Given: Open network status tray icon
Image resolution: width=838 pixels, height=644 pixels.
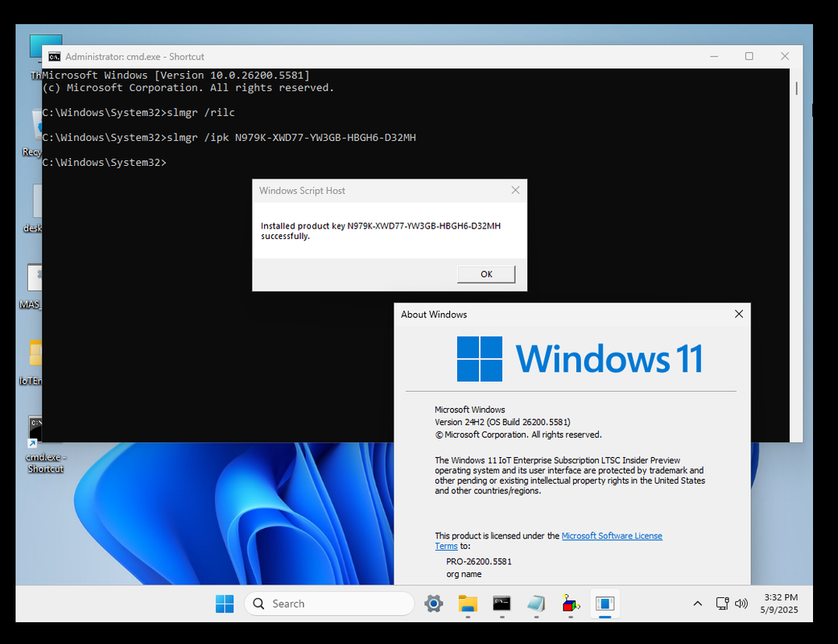Looking at the screenshot, I should (x=722, y=604).
